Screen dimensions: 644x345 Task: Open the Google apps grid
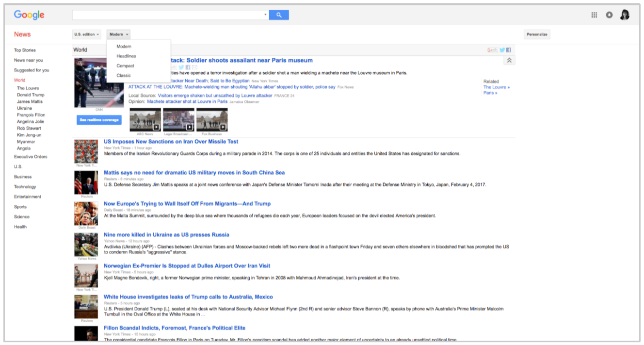tap(594, 15)
